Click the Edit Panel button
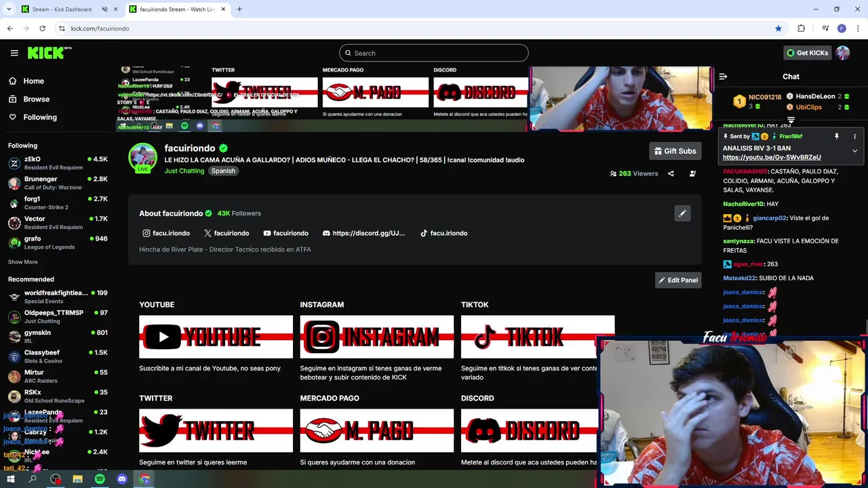This screenshot has width=868, height=488. [678, 280]
